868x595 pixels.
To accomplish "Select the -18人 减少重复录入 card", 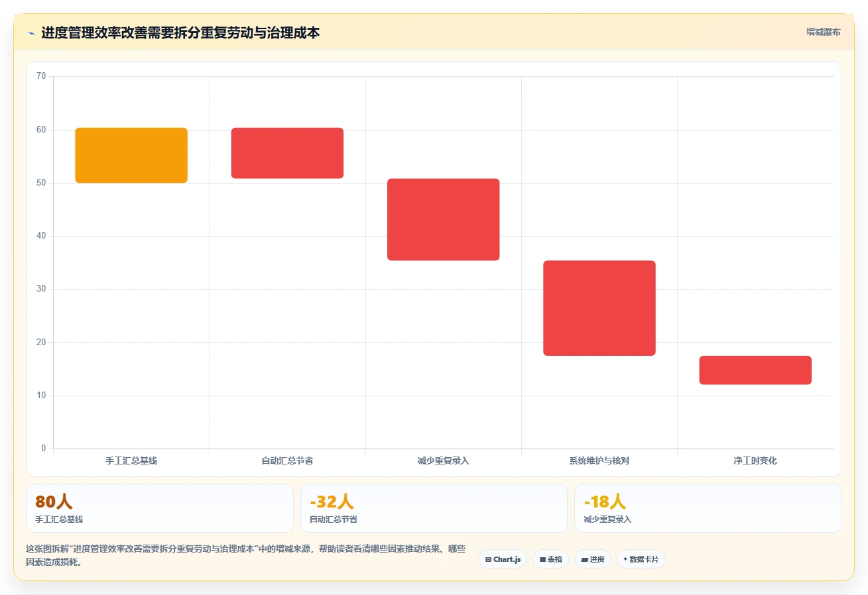I will point(708,508).
